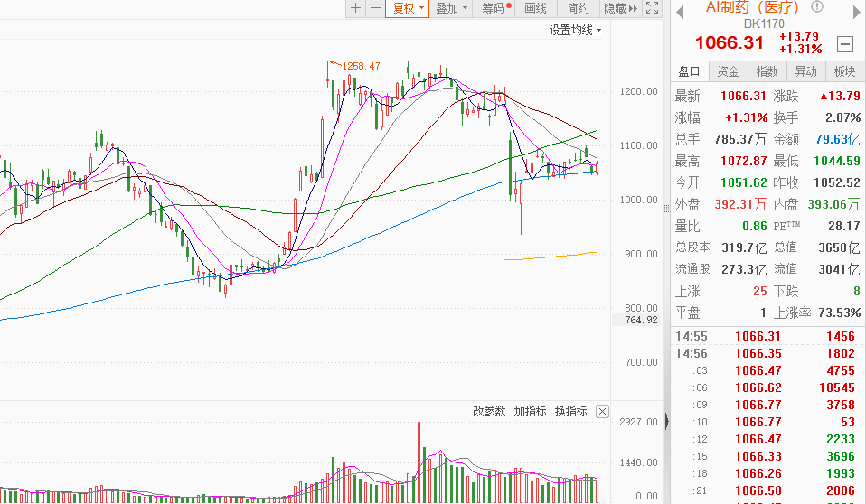Hide panel using the 隐藏 button

619,8
